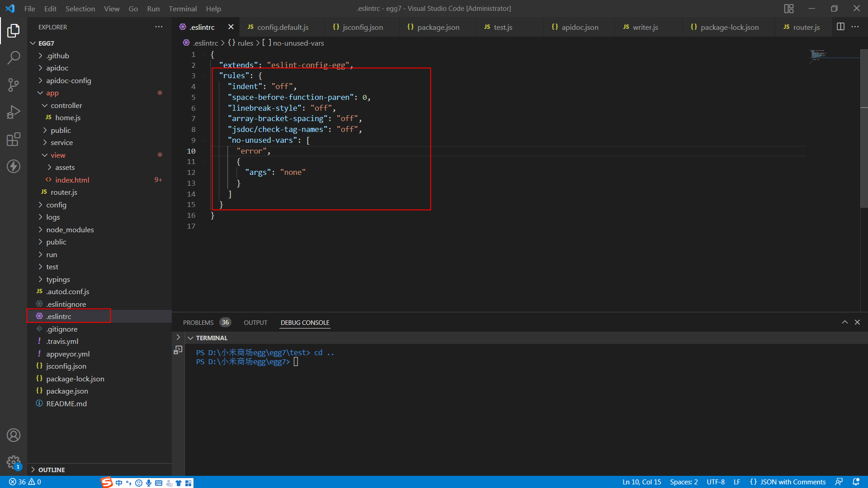The height and width of the screenshot is (488, 868).
Task: Click the Sogou input icon in taskbar
Action: click(107, 482)
